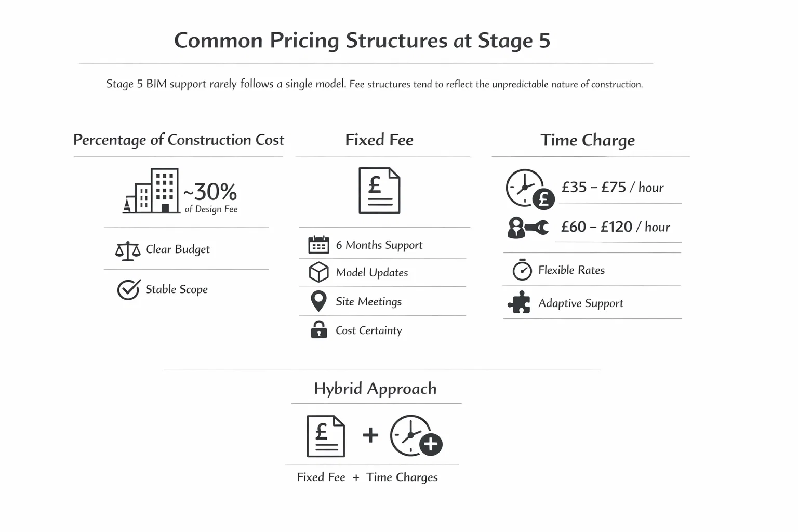The image size is (798, 532).
Task: Click the person with wrench icon
Action: click(x=527, y=228)
